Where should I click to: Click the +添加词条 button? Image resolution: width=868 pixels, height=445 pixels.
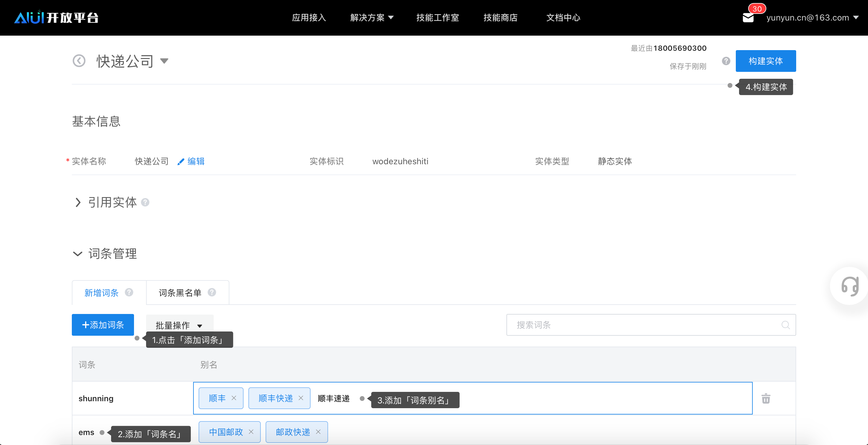pos(103,325)
